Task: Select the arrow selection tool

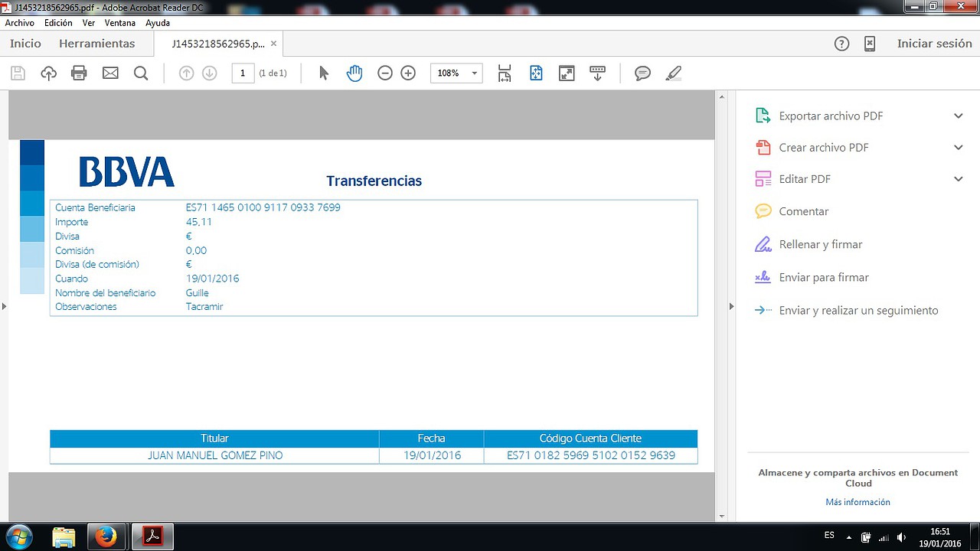Action: pyautogui.click(x=324, y=73)
